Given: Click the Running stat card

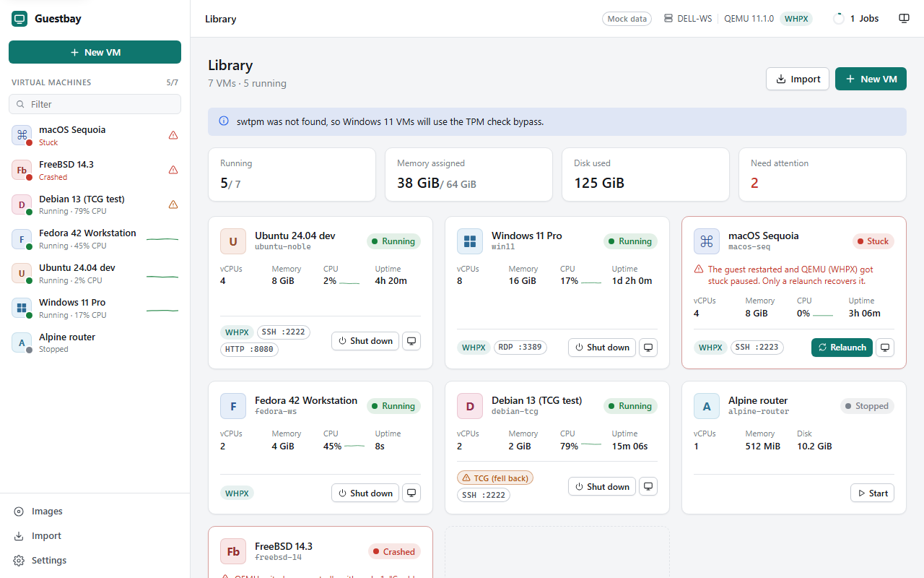Looking at the screenshot, I should pyautogui.click(x=292, y=174).
